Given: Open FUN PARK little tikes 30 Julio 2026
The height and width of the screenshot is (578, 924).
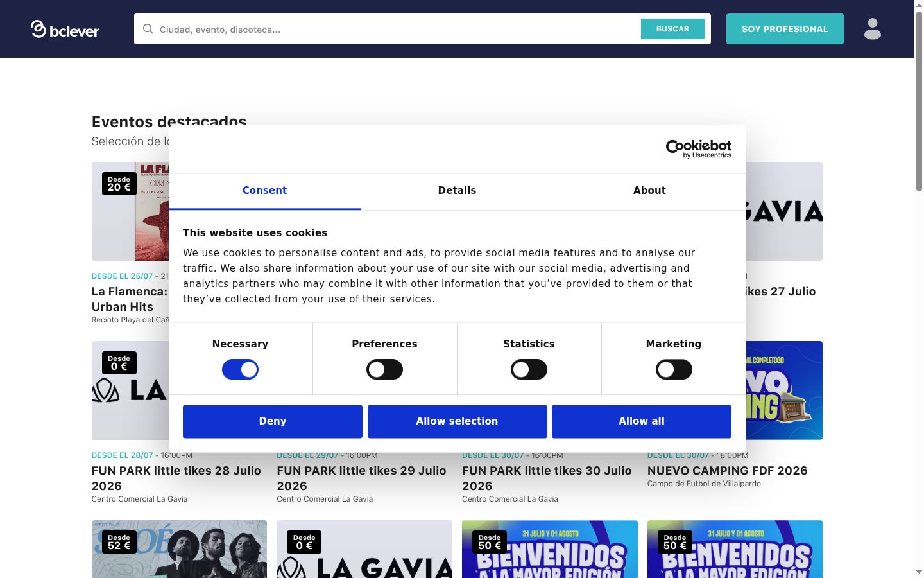Looking at the screenshot, I should tap(547, 478).
